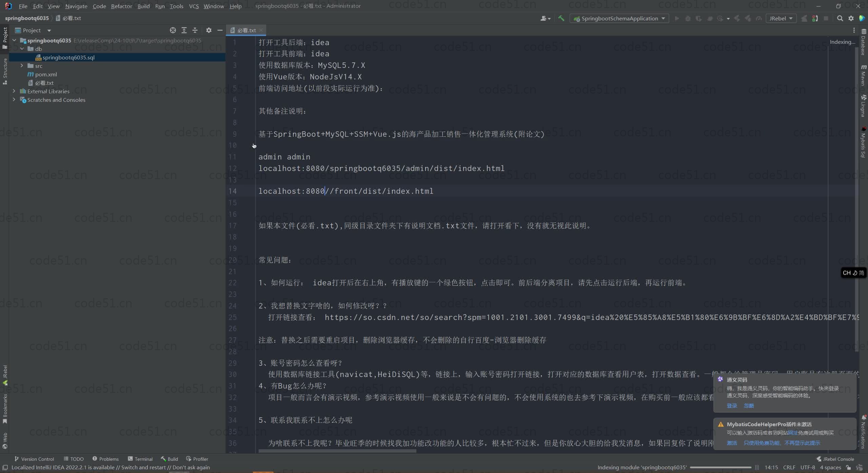Image resolution: width=868 pixels, height=473 pixels.
Task: Open the Maven tool window
Action: (863, 75)
